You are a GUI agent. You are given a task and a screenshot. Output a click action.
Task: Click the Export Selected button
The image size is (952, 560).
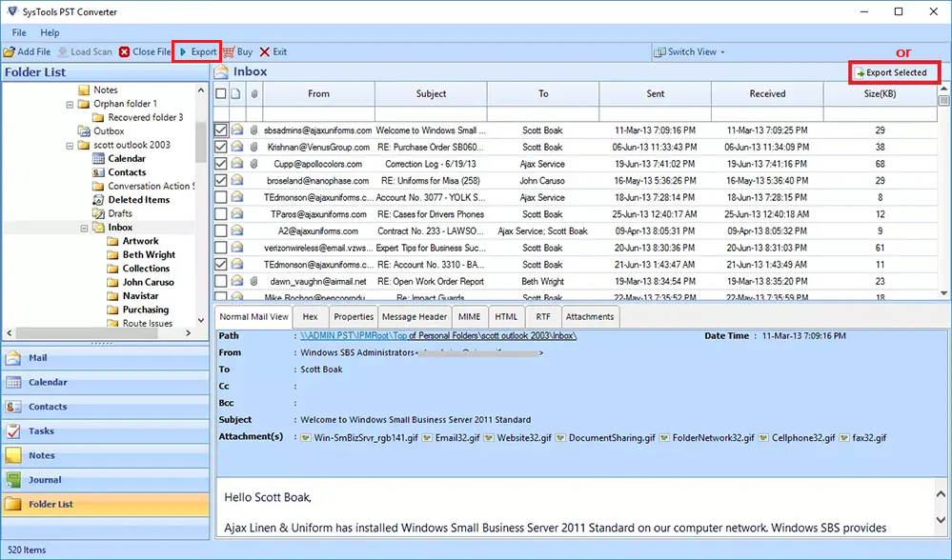894,72
